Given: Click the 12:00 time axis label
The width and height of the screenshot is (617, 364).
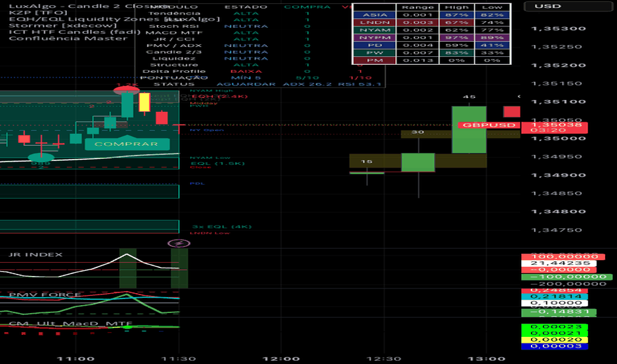Looking at the screenshot, I should (281, 359).
